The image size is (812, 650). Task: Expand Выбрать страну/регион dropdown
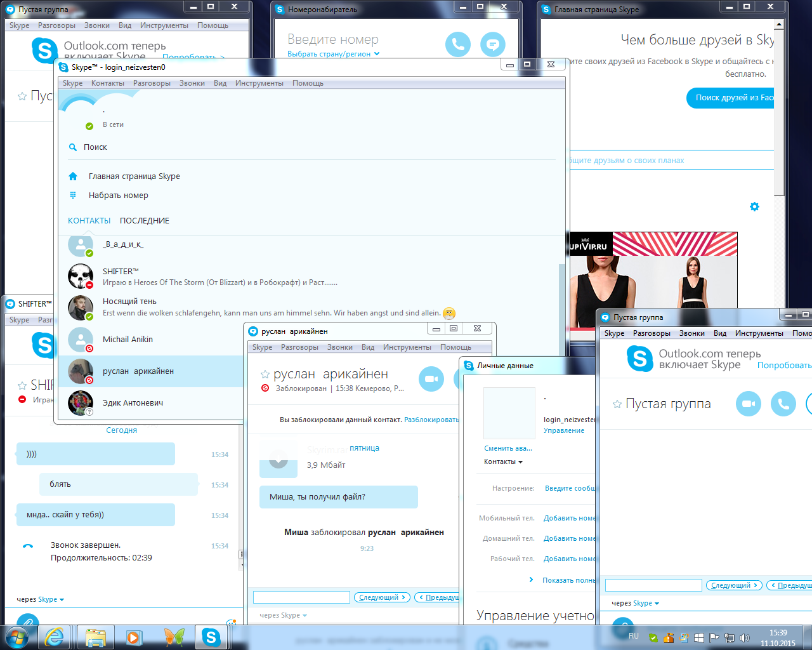334,54
